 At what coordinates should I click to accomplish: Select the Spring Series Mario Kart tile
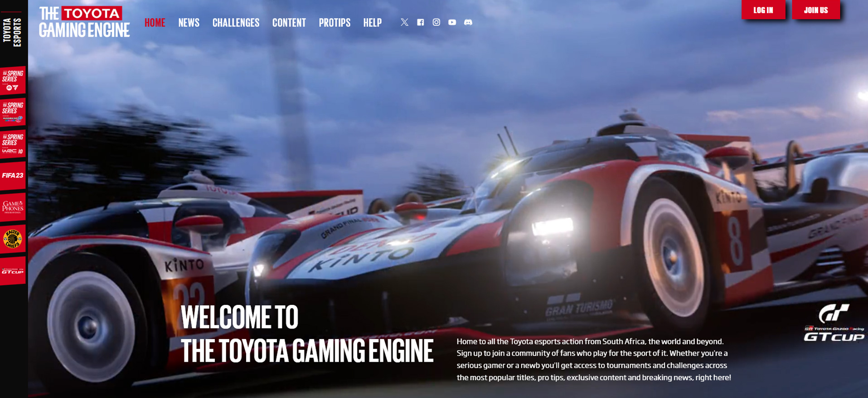(13, 112)
